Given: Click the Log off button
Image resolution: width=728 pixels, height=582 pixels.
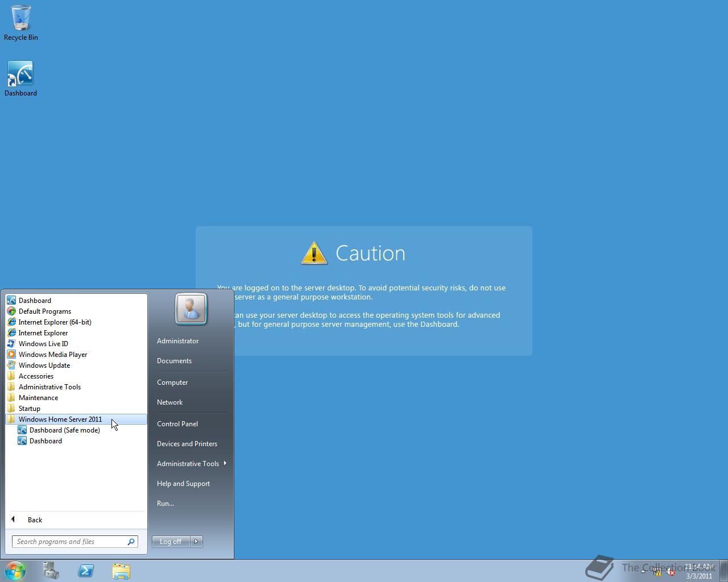Looking at the screenshot, I should tap(171, 541).
